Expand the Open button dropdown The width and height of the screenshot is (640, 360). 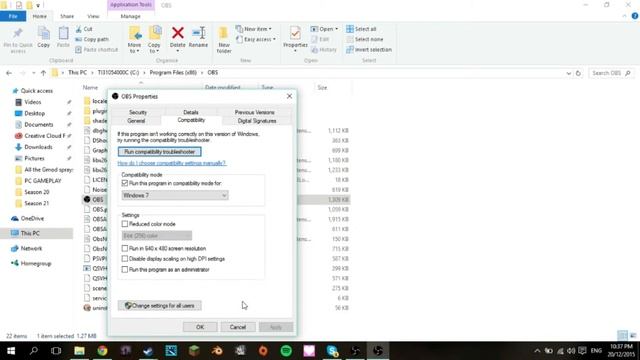tap(336, 29)
